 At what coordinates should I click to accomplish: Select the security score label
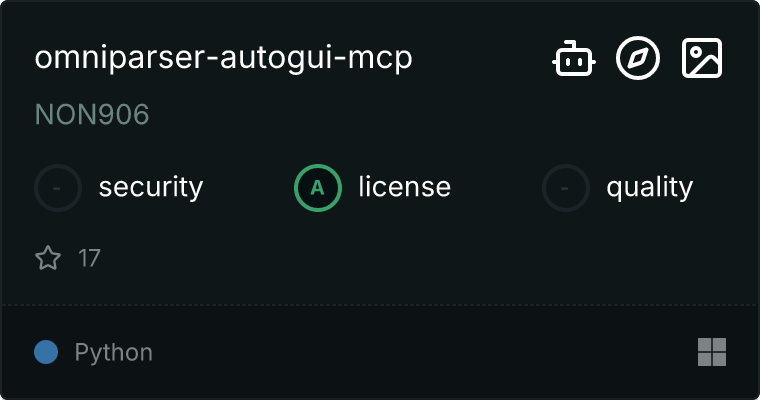click(x=151, y=188)
